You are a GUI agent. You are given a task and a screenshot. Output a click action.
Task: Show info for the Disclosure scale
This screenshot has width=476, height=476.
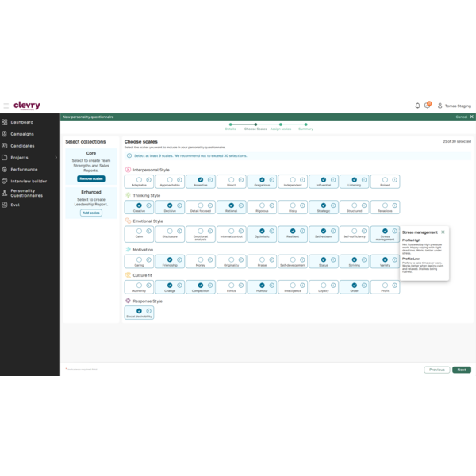pos(179,231)
